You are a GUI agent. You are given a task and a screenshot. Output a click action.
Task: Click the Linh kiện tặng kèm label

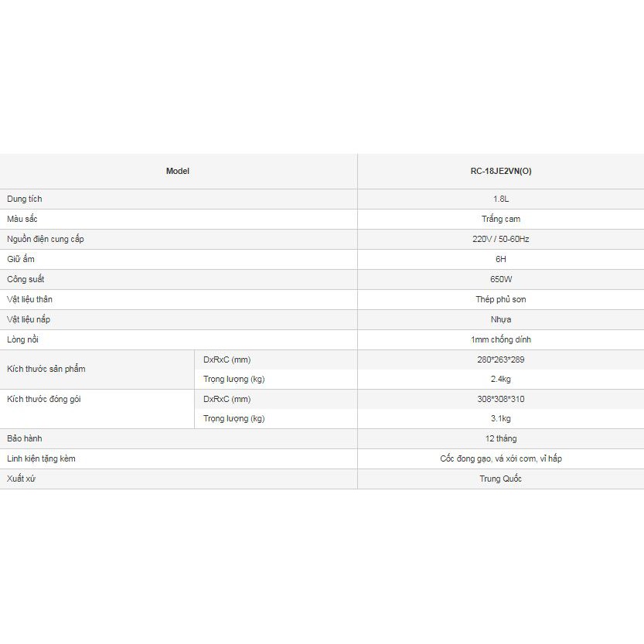pyautogui.click(x=41, y=458)
